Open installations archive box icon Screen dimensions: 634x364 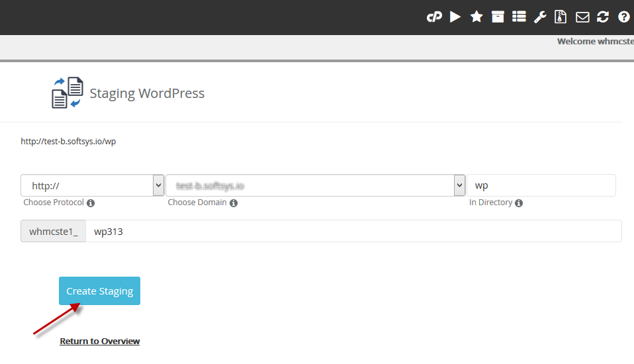coord(498,17)
